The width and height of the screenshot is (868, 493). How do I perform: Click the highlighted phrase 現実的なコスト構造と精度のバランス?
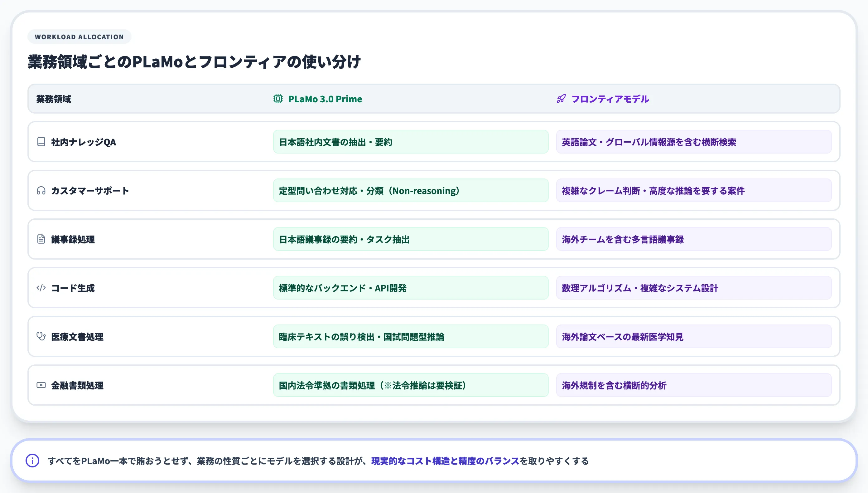click(x=445, y=461)
